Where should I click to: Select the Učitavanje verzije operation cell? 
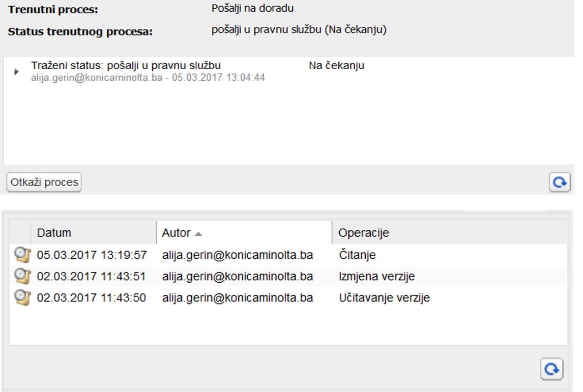coord(384,298)
